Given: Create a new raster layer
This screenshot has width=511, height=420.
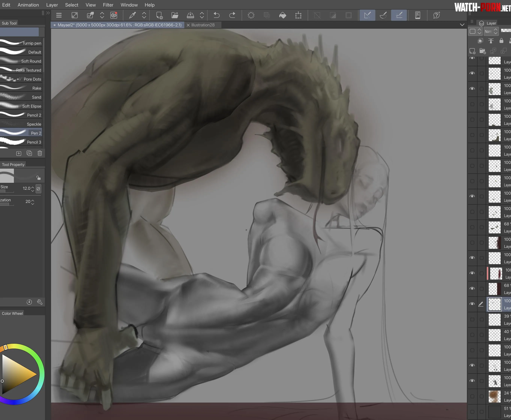Looking at the screenshot, I should click(x=473, y=51).
